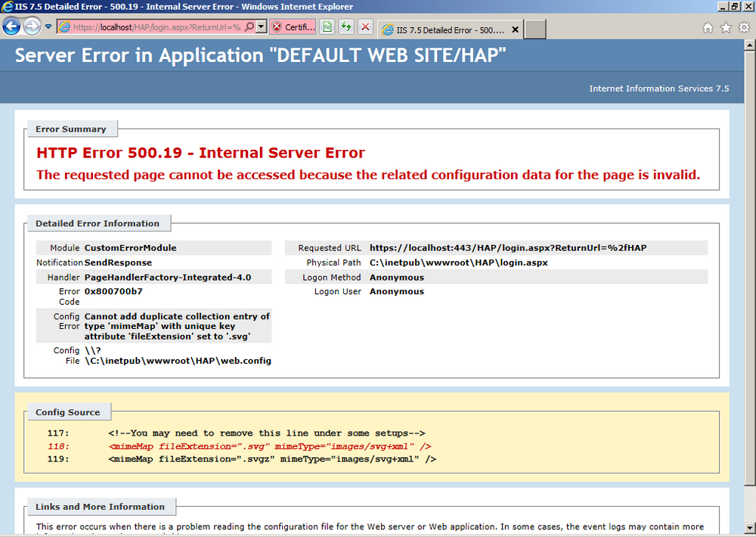The width and height of the screenshot is (756, 537).
Task: Open the Tools gear icon
Action: click(x=744, y=28)
